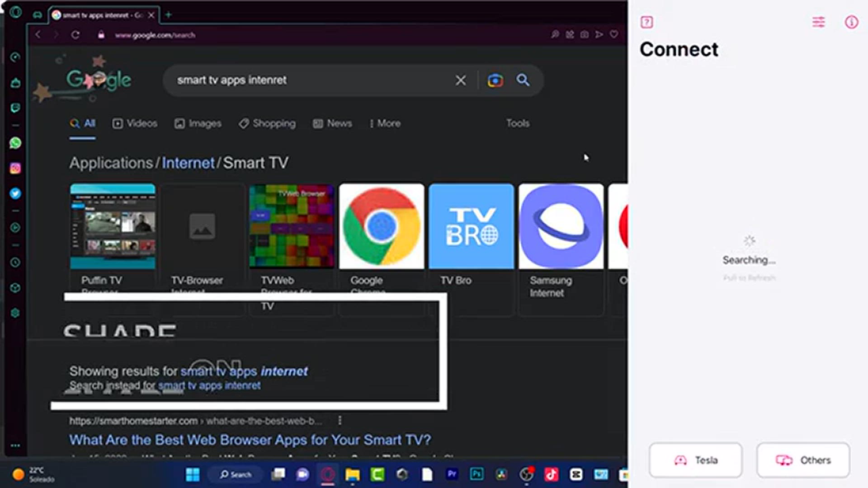Search instead for 'smart tv apps intenret'
The height and width of the screenshot is (488, 868).
[x=209, y=386]
